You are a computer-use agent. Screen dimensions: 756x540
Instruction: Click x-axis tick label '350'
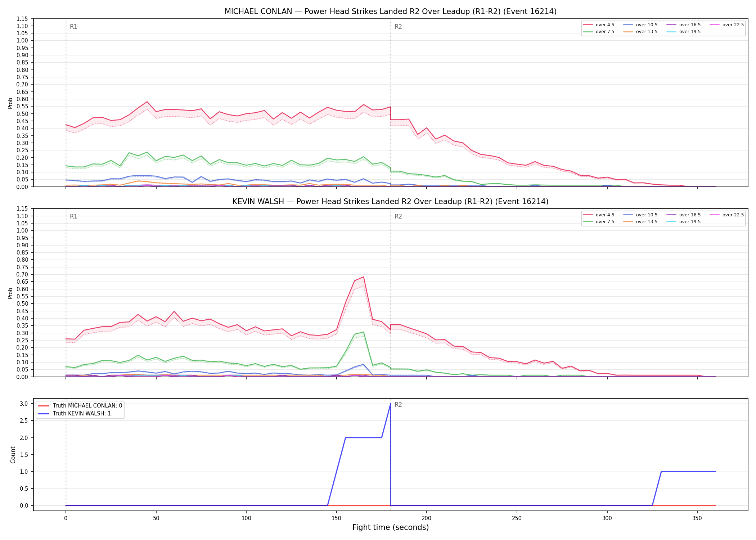[x=697, y=518]
